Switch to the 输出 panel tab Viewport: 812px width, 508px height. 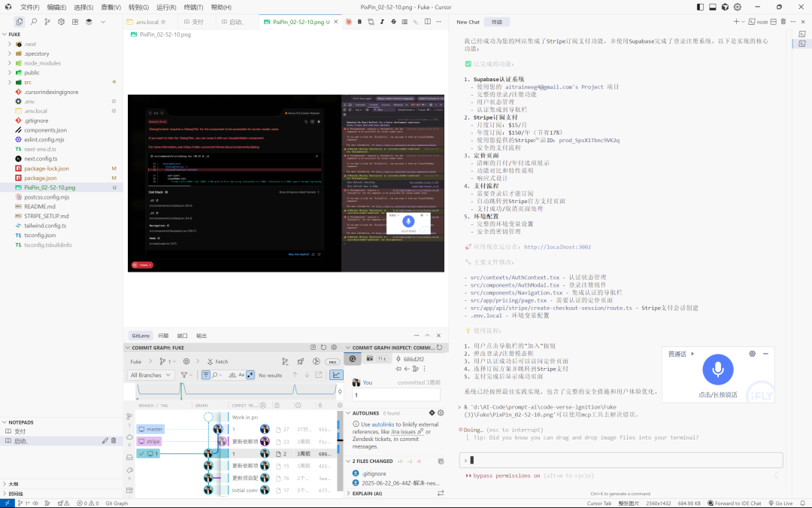pyautogui.click(x=201, y=336)
